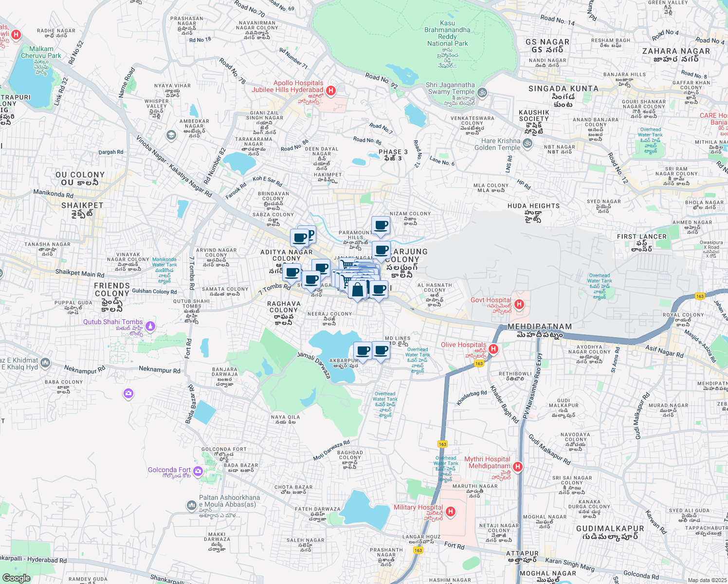728x584 pixels.
Task: Click the shopping bag map marker
Action: [x=358, y=290]
